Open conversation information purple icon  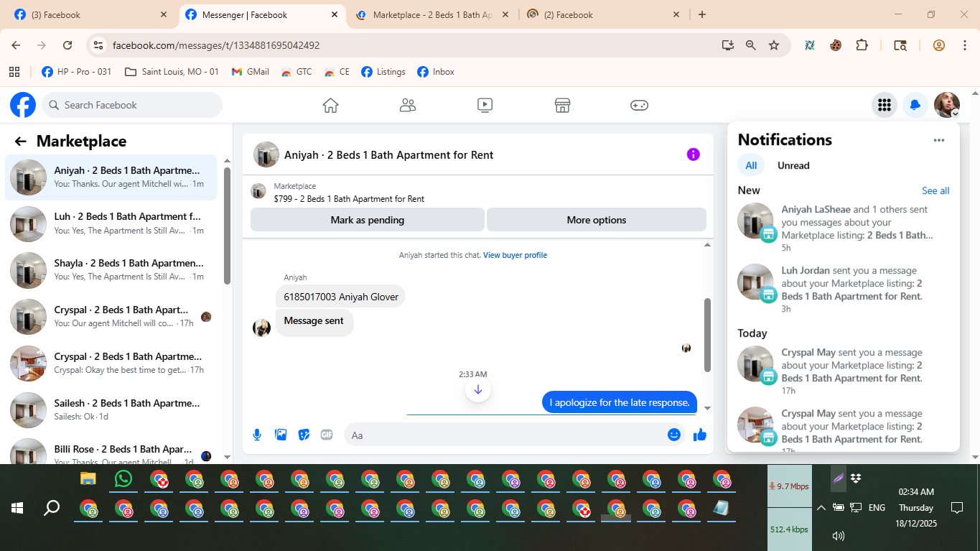(693, 154)
